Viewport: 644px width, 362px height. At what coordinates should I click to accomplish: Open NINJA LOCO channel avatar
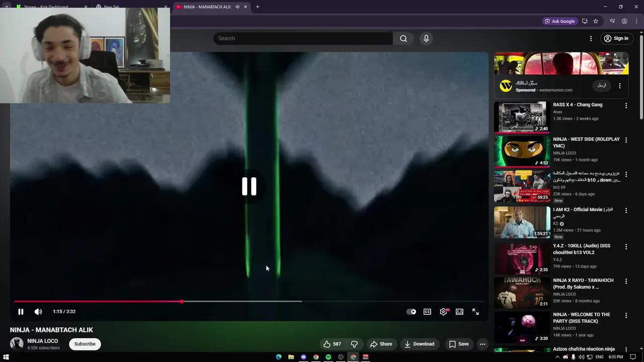coord(17,344)
